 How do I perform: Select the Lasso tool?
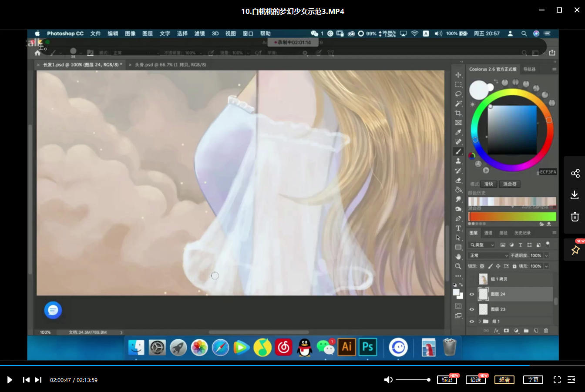(458, 94)
